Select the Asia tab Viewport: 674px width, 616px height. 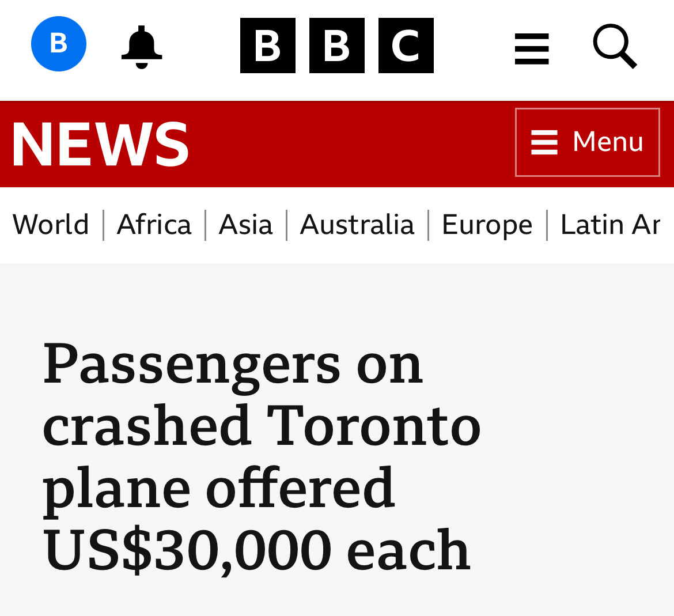(245, 225)
